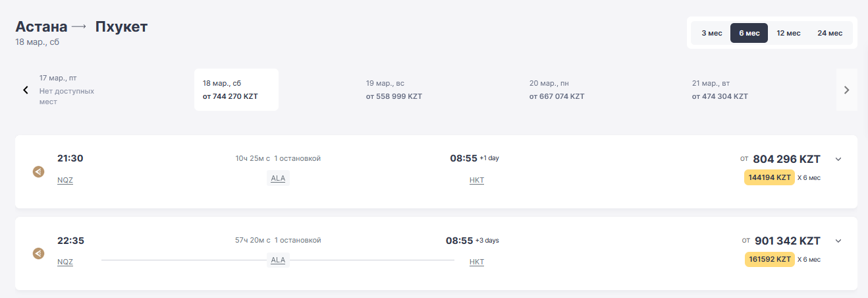This screenshot has width=868, height=298.
Task: Select the 24 мес installment period
Action: [x=830, y=33]
